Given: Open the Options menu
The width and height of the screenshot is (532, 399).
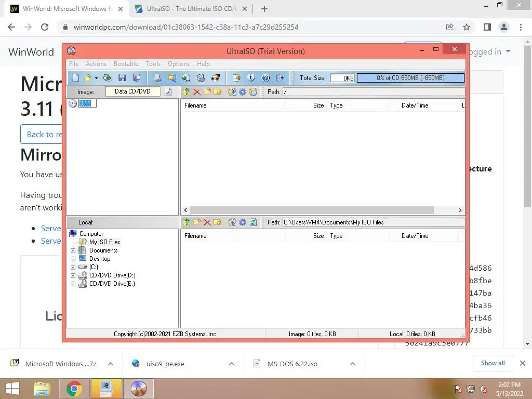Looking at the screenshot, I should point(179,64).
